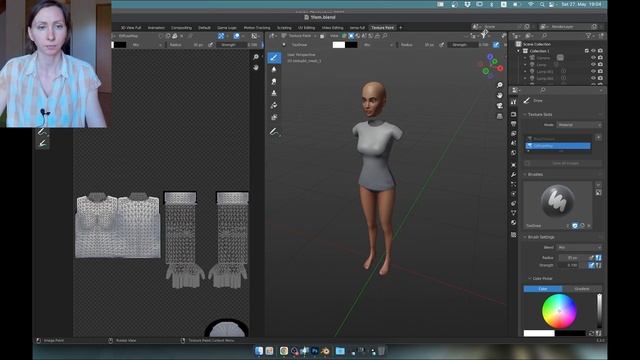Open the Texture Paint mode dropdown
Image resolution: width=640 pixels, height=360 pixels.
[300, 36]
